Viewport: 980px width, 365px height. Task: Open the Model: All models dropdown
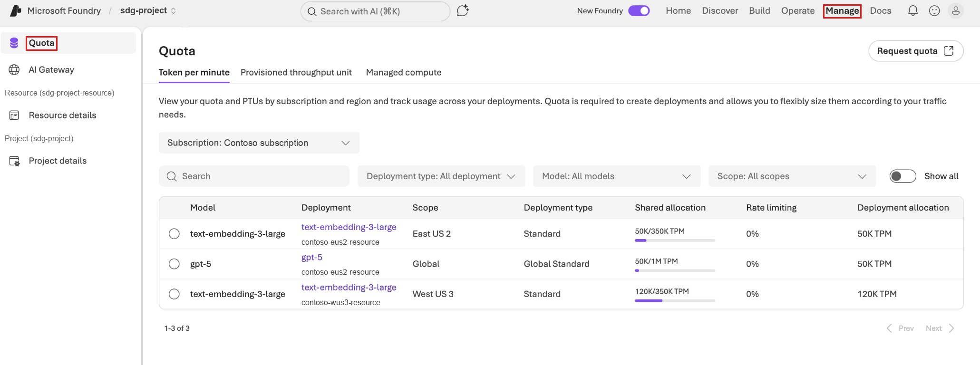pos(617,176)
